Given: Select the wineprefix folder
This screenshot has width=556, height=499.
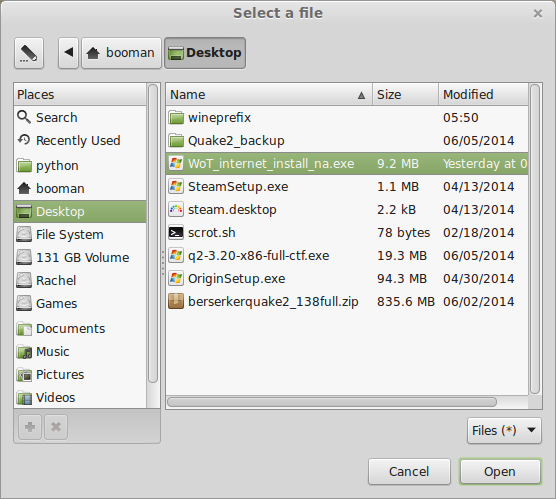Looking at the screenshot, I should point(347,117).
